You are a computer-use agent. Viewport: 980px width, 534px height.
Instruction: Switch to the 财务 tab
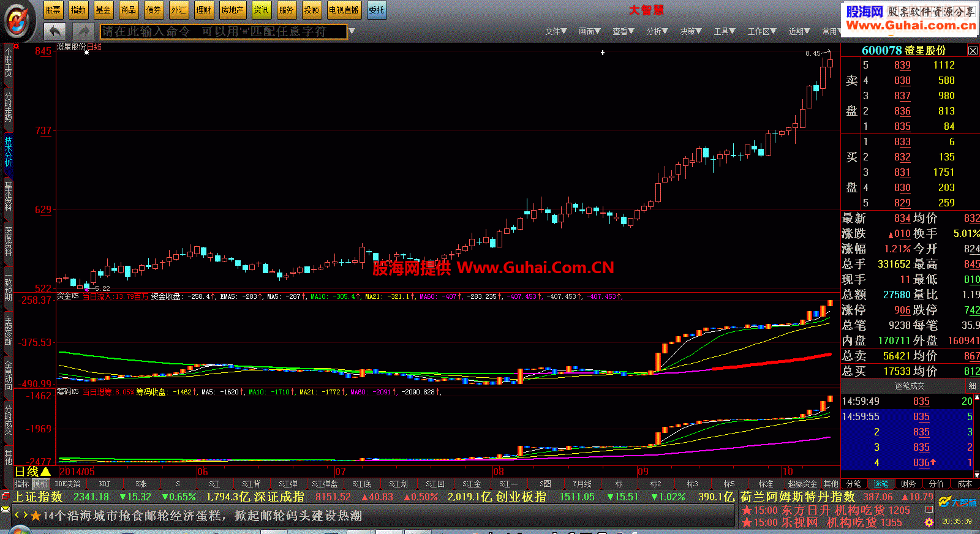coord(908,484)
